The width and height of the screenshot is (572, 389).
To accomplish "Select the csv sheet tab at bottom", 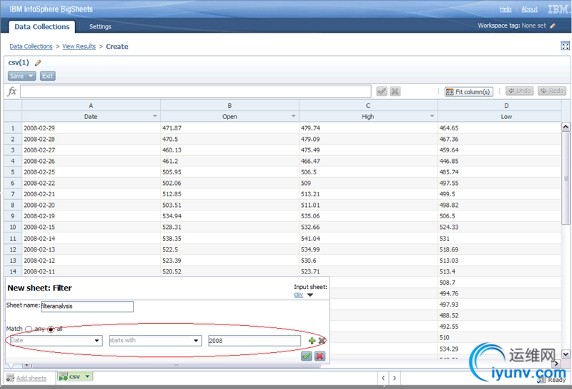I will pos(75,377).
